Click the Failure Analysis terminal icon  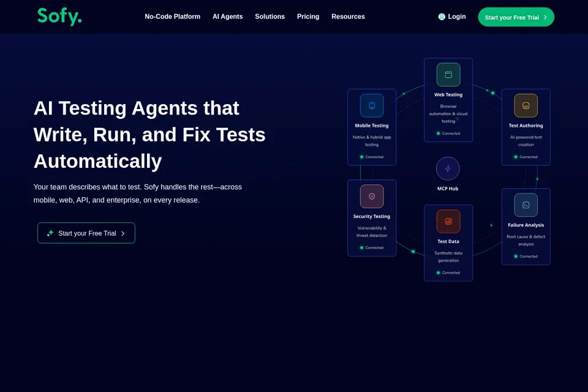pos(526,205)
